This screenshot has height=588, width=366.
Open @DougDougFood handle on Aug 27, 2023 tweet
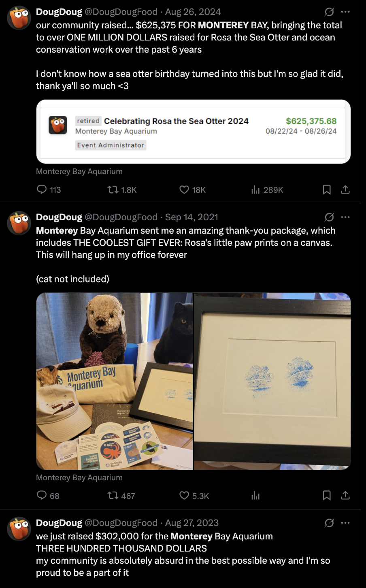pos(121,523)
